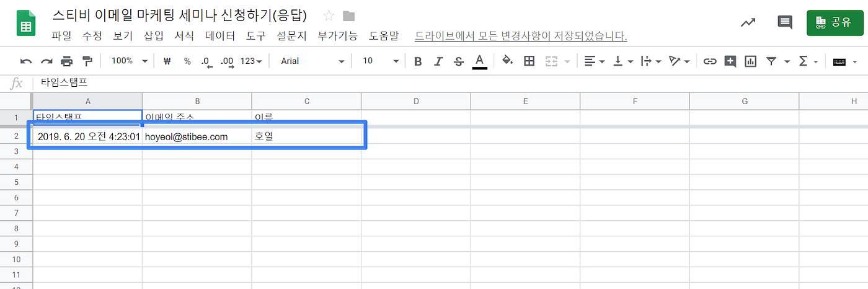The width and height of the screenshot is (868, 289).
Task: Select row 2 header
Action: pyautogui.click(x=16, y=136)
